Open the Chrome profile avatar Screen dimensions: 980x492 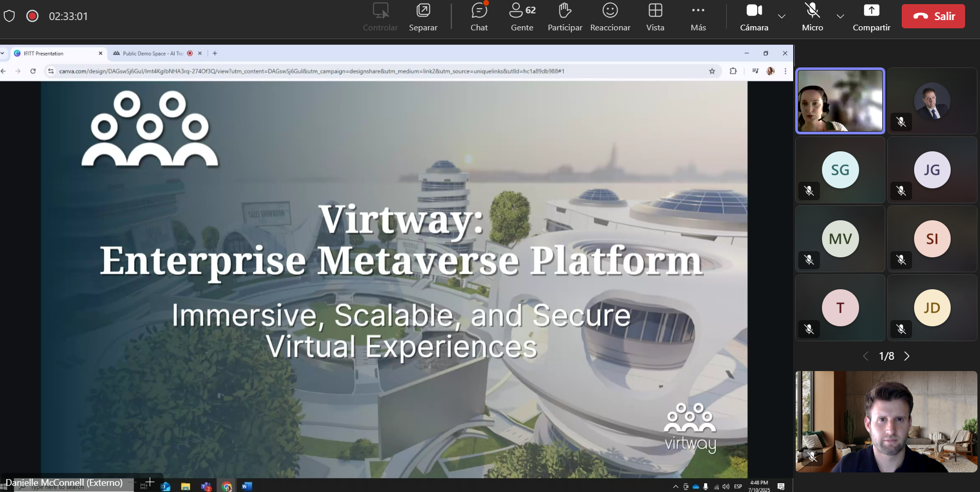tap(771, 71)
